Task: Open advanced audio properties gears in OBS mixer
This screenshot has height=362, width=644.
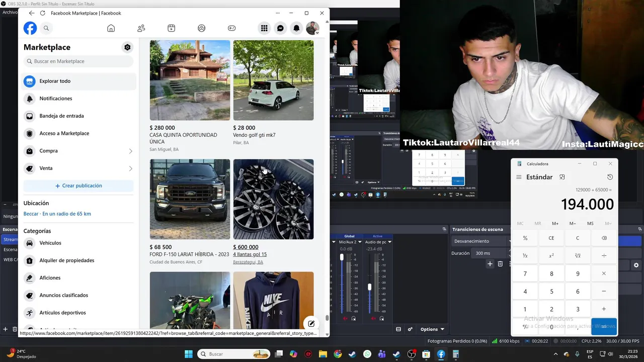Action: pos(410,329)
